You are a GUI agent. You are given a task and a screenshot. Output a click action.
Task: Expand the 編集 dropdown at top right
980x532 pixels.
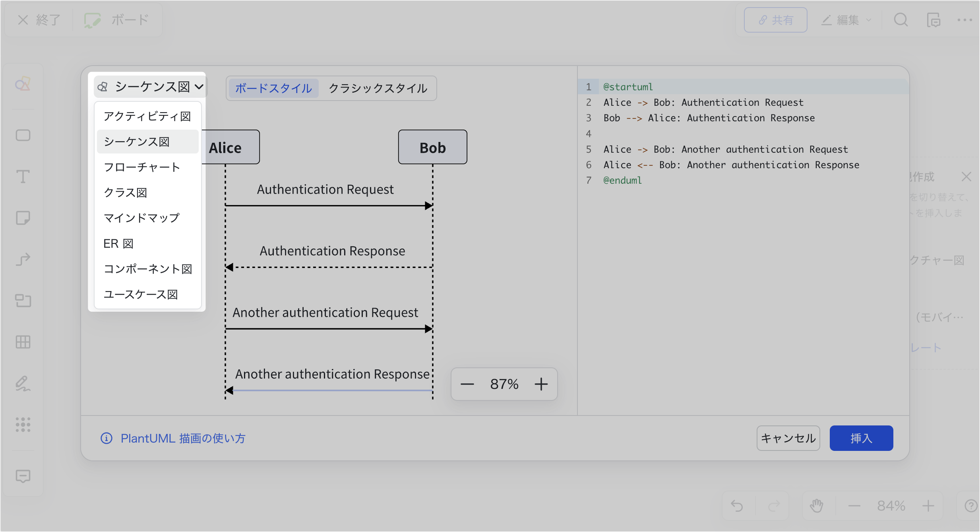[845, 19]
